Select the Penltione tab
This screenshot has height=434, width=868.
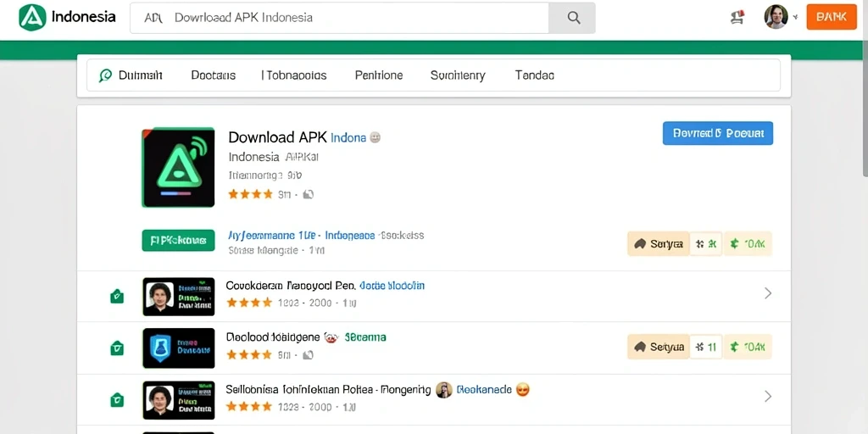pos(379,75)
